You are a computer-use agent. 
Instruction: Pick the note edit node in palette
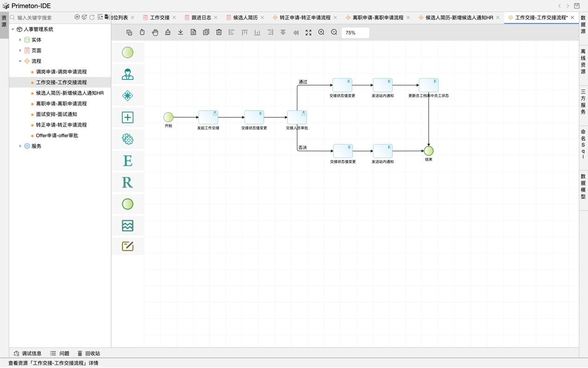point(128,246)
